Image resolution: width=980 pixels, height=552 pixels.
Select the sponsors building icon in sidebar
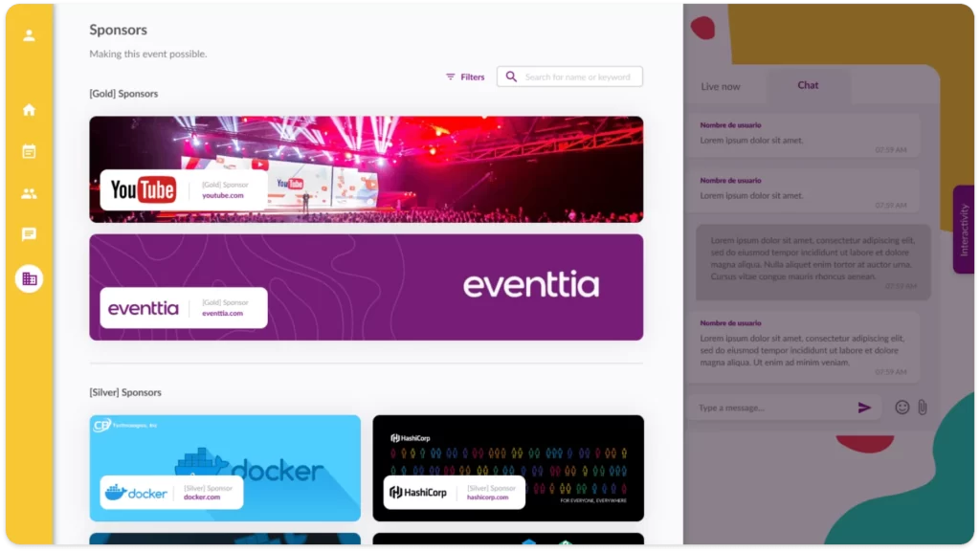[29, 278]
